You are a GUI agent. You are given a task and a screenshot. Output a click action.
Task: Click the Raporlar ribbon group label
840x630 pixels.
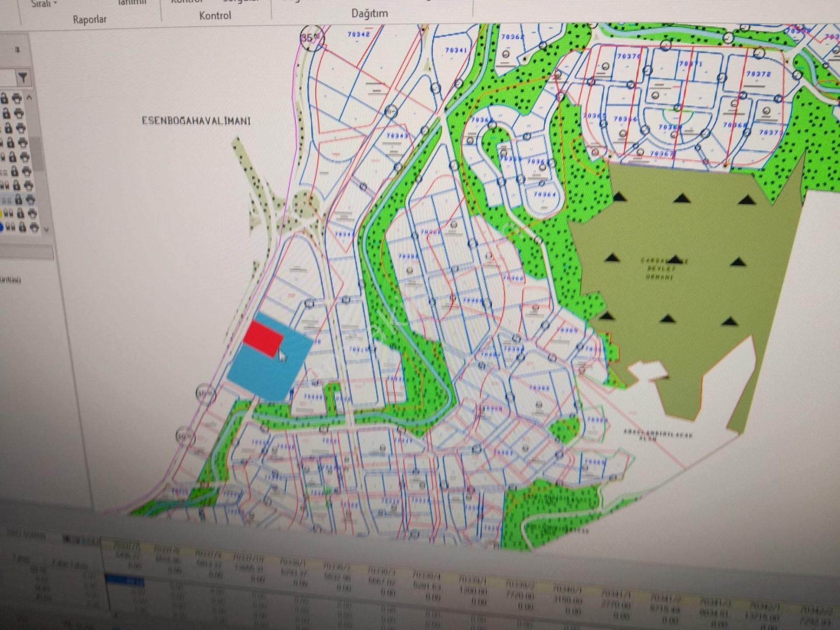pos(90,20)
